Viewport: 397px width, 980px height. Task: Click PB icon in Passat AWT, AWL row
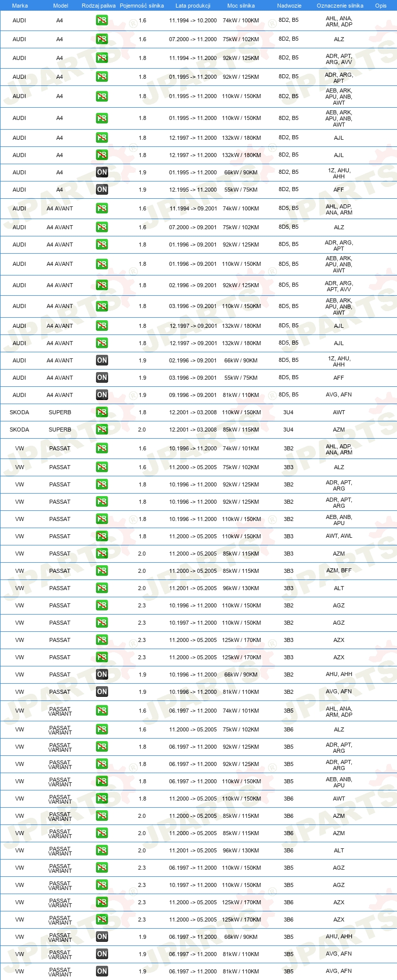coord(102,536)
